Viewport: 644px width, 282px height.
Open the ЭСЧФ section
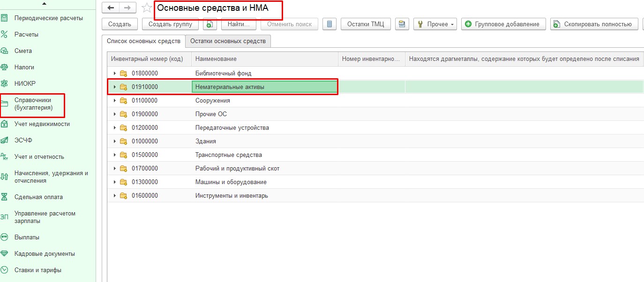click(23, 140)
